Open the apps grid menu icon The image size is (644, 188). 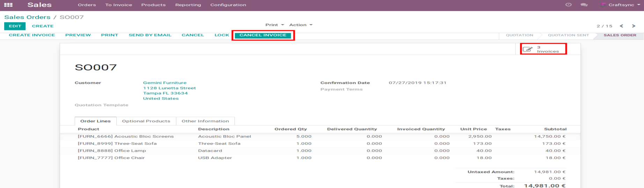point(8,5)
